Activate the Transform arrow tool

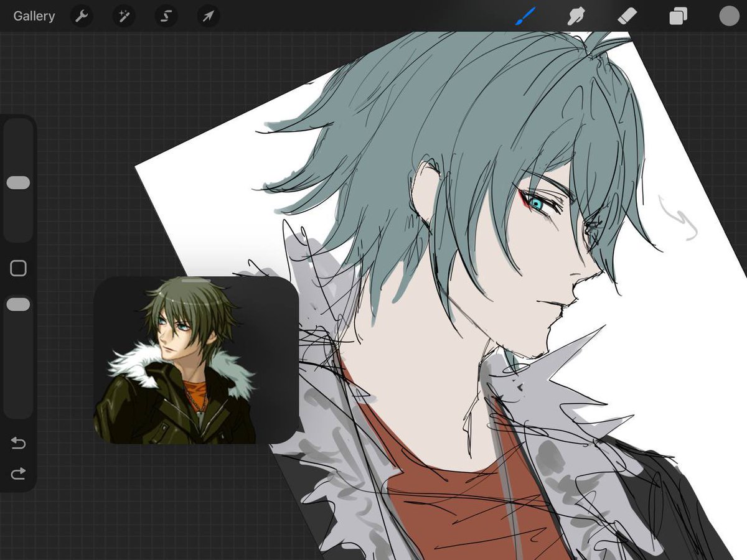click(x=208, y=16)
